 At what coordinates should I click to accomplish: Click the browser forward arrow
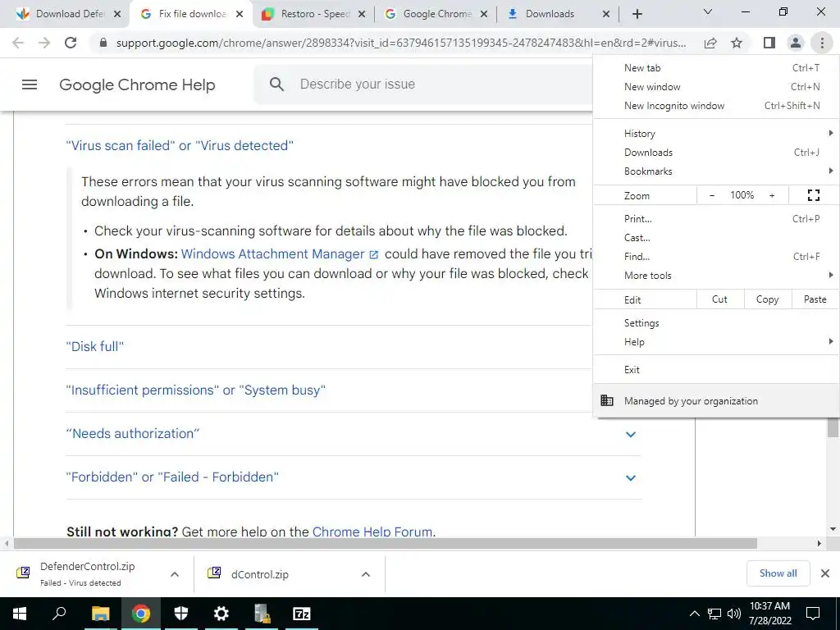click(x=44, y=43)
